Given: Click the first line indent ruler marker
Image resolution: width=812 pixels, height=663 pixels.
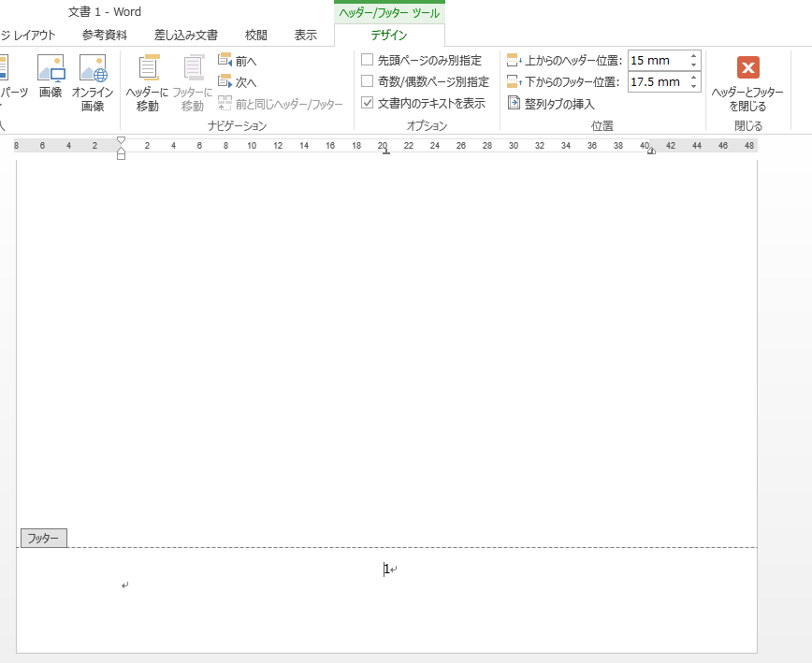Looking at the screenshot, I should [121, 140].
